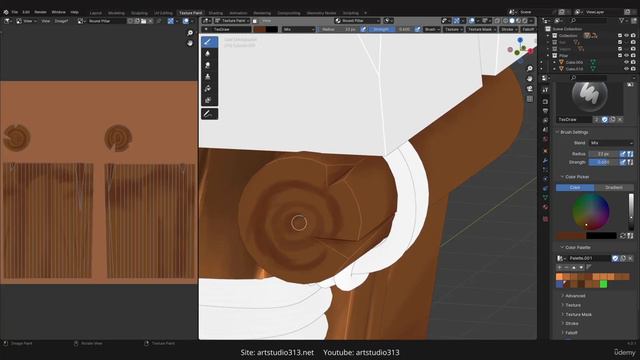640x360 pixels.
Task: Toggle visibility eye of Collection row
Action: coord(627,36)
